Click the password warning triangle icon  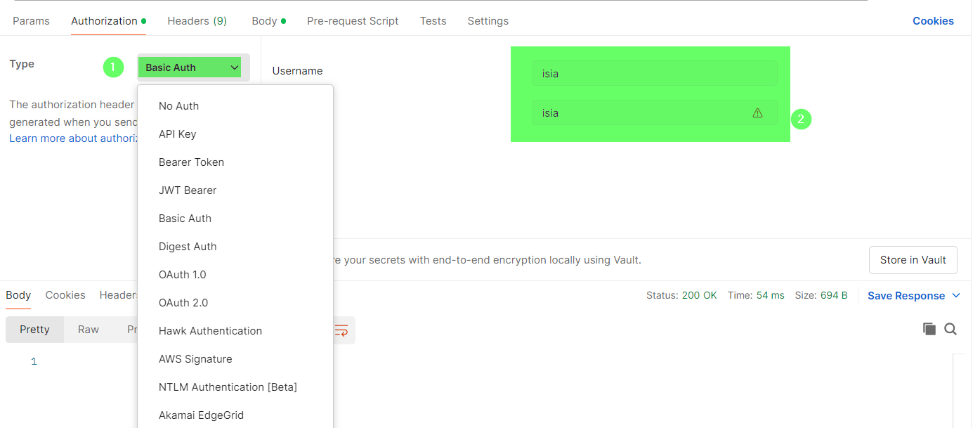pyautogui.click(x=757, y=112)
